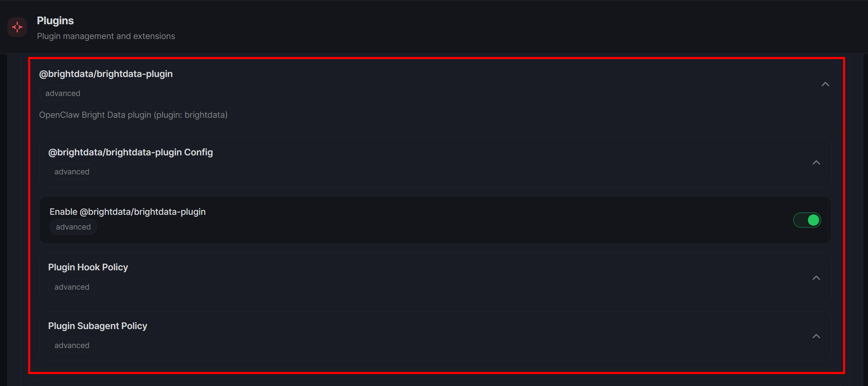Disable the @brightdata/brightdata-plugin toggle switch
This screenshot has height=386, width=868.
[807, 220]
